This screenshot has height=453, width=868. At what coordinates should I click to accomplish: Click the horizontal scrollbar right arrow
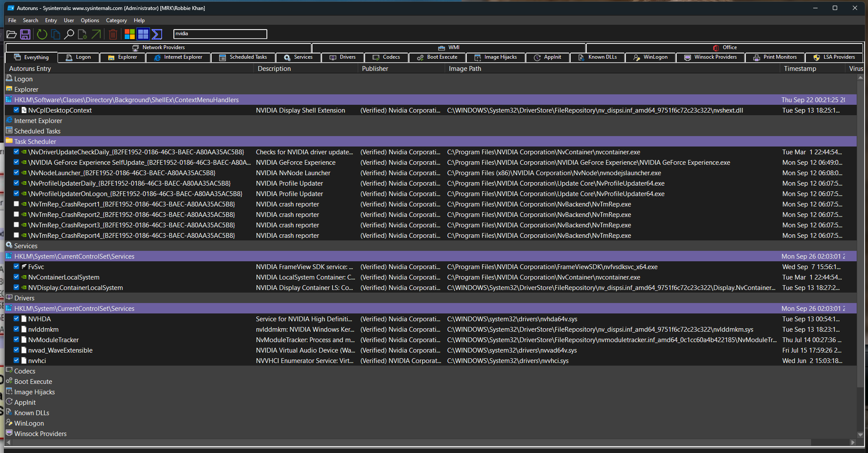pyautogui.click(x=853, y=442)
